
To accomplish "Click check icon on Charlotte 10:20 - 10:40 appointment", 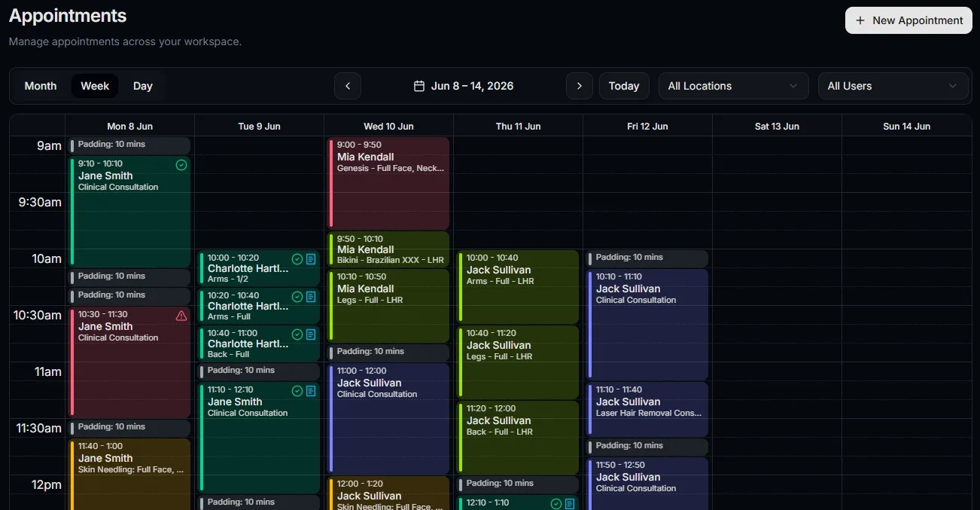I will click(x=297, y=297).
